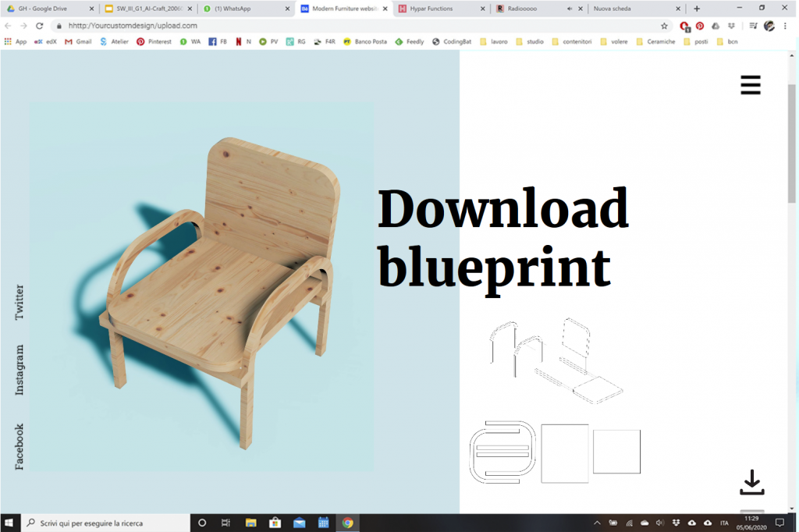Screen dimensions: 799x532
Task: Open the Pinterest extension icon in toolbar
Action: pos(700,26)
